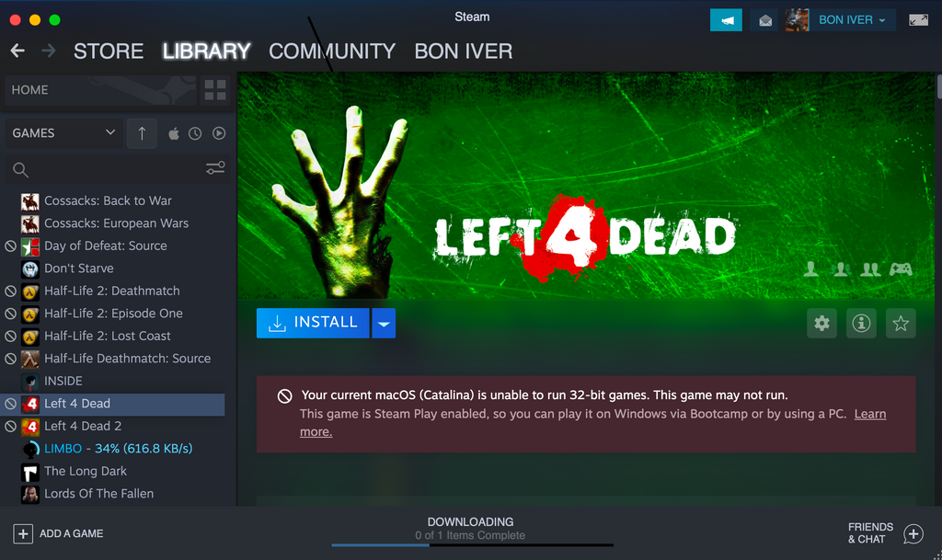Click the multi-player feature icon
This screenshot has width=942, height=560.
(x=840, y=269)
